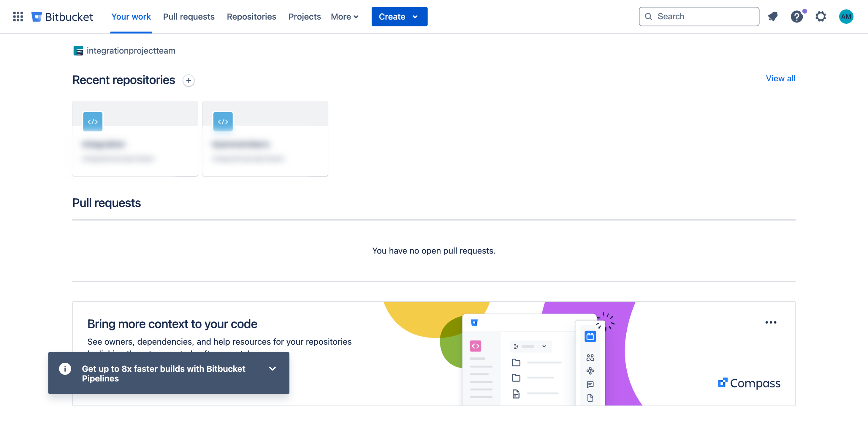Open the Create dropdown button
868x423 pixels.
point(399,17)
